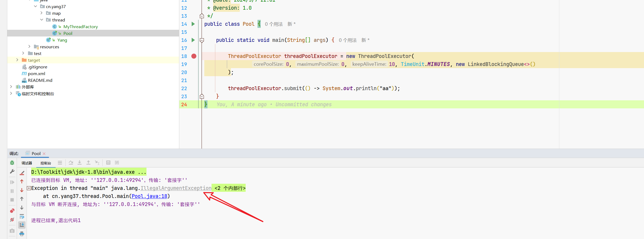Click the Resume Program icon
Image resolution: width=644 pixels, height=239 pixels.
pyautogui.click(x=12, y=182)
